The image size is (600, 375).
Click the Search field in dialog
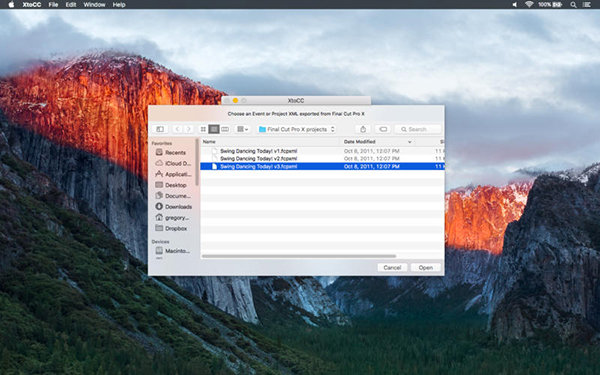point(418,129)
